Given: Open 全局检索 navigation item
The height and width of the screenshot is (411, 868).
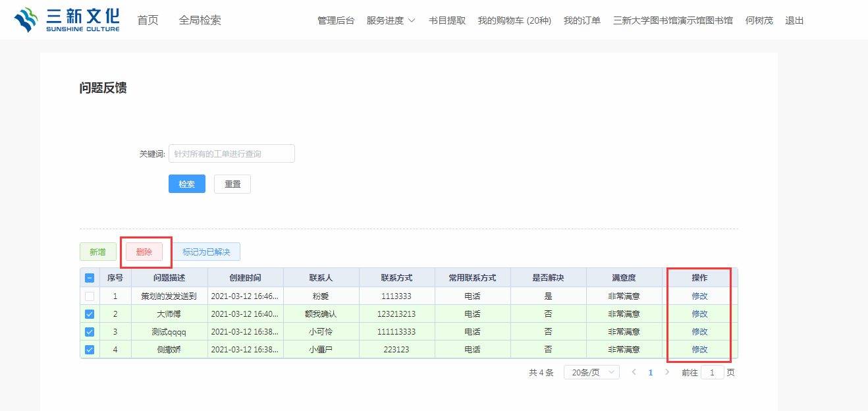Looking at the screenshot, I should (x=200, y=20).
